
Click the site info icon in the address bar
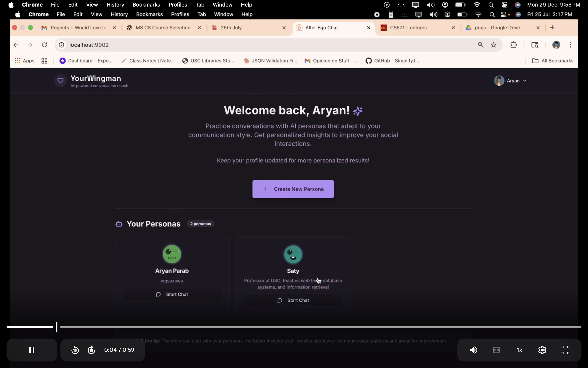pyautogui.click(x=62, y=45)
